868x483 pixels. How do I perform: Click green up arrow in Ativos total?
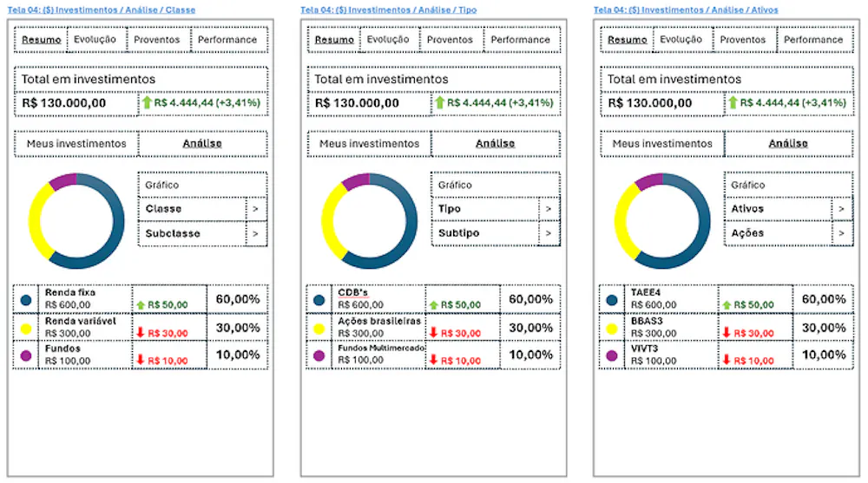tap(733, 102)
